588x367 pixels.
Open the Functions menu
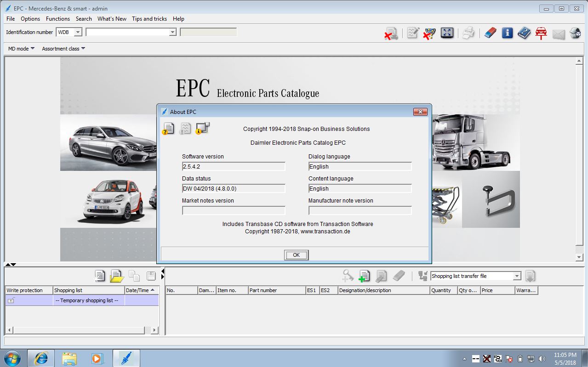pyautogui.click(x=58, y=19)
